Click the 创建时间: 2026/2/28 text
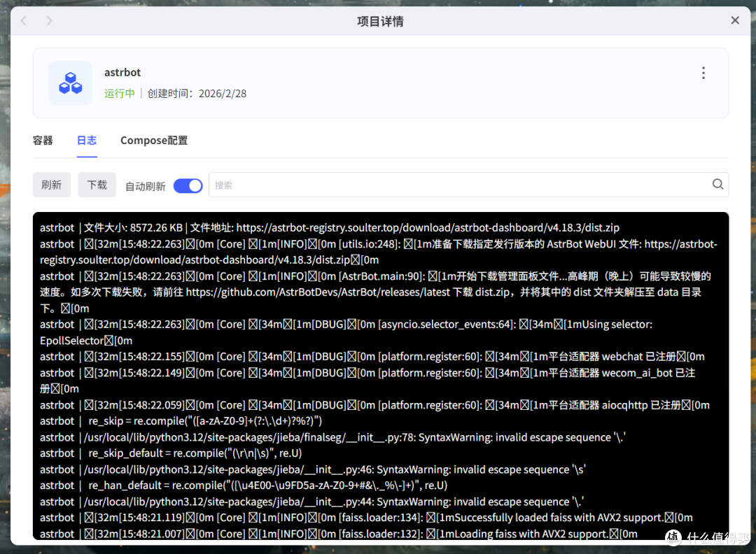Screen dimensions: 756x554 (197, 94)
